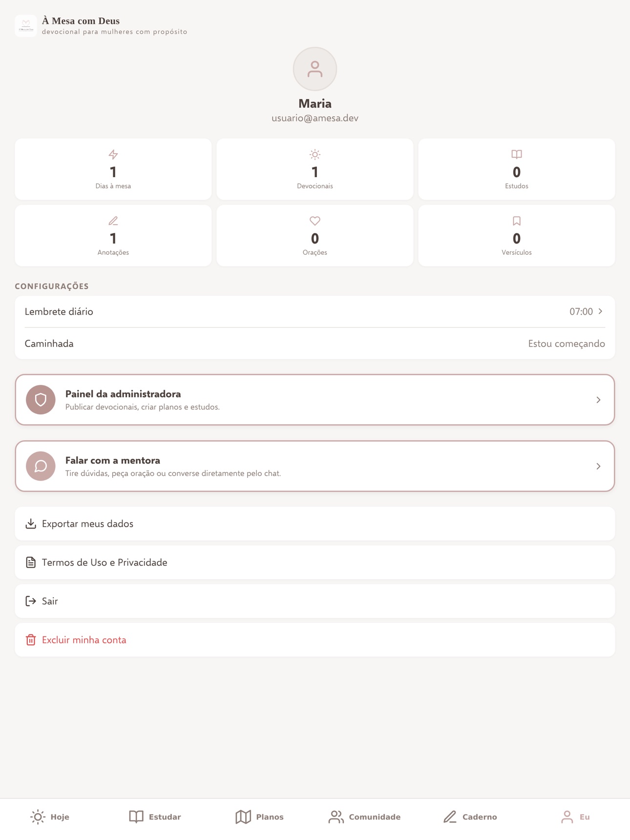Click the profile avatar icon above Maria
The height and width of the screenshot is (840, 630).
click(315, 69)
